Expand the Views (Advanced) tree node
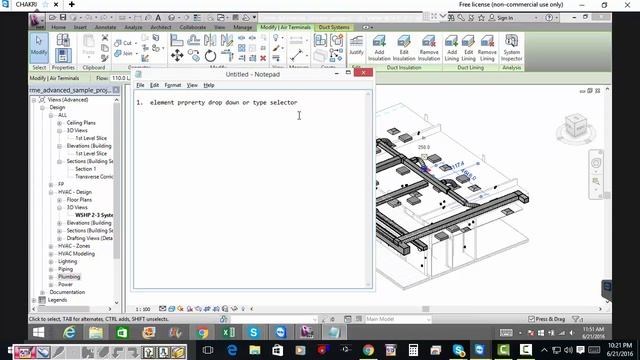Image resolution: width=640 pixels, height=360 pixels. (x=34, y=100)
